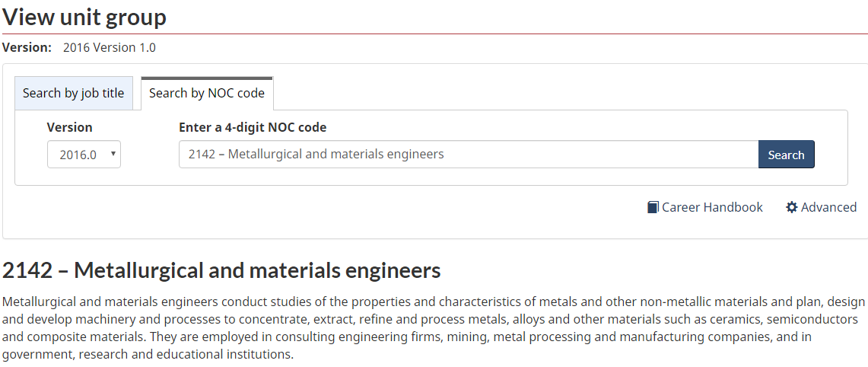The width and height of the screenshot is (868, 367).
Task: Open the Advanced search options link
Action: 828,207
